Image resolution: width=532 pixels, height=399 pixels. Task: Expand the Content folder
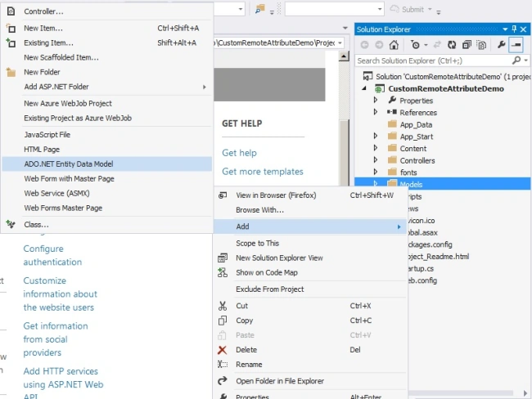[375, 148]
